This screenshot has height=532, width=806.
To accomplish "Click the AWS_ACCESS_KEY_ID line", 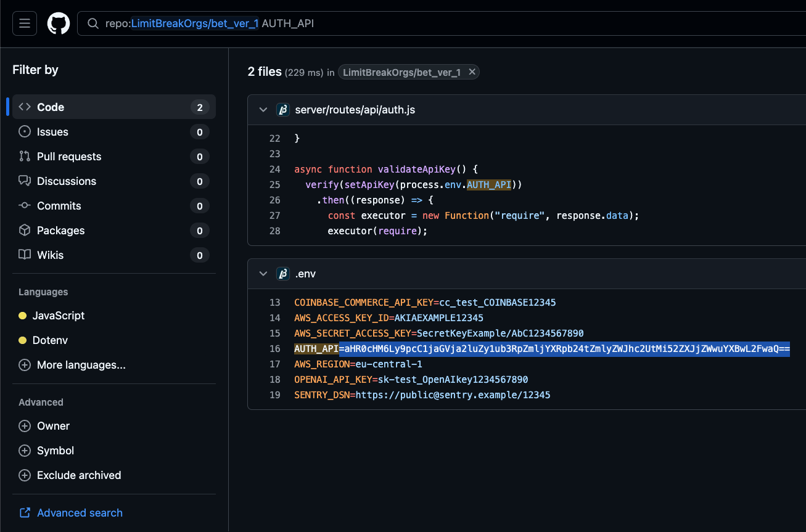I will 389,318.
